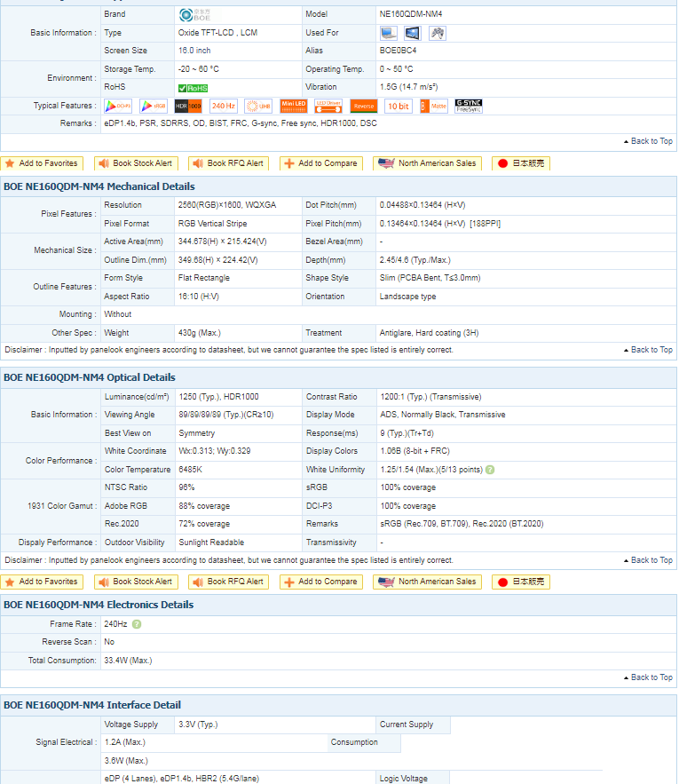Select the gaming controller 'Used For' icon

[438, 34]
